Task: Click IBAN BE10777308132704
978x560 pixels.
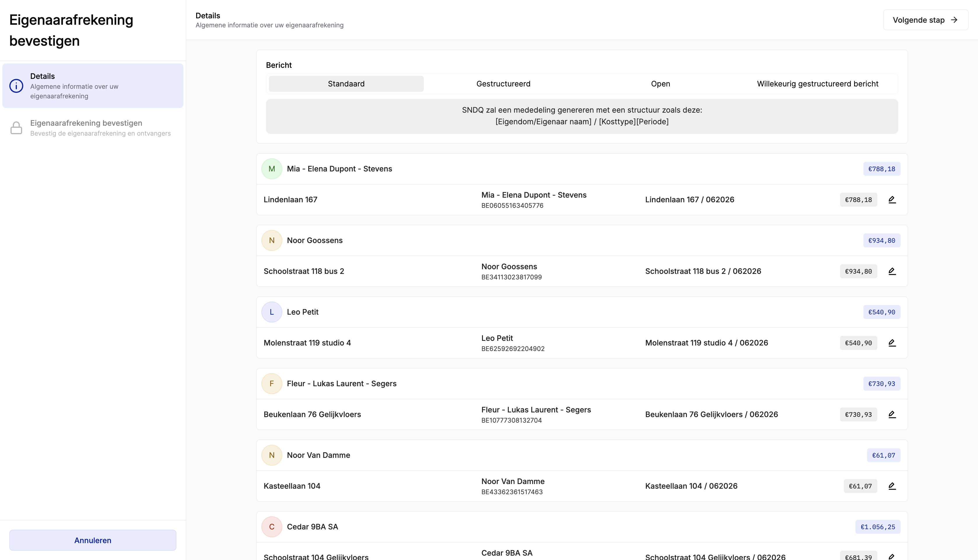Action: point(511,420)
